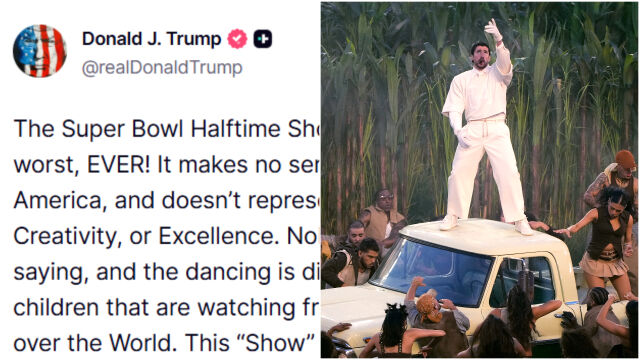
Task: Click the truck's side door window
Action: point(524,282)
